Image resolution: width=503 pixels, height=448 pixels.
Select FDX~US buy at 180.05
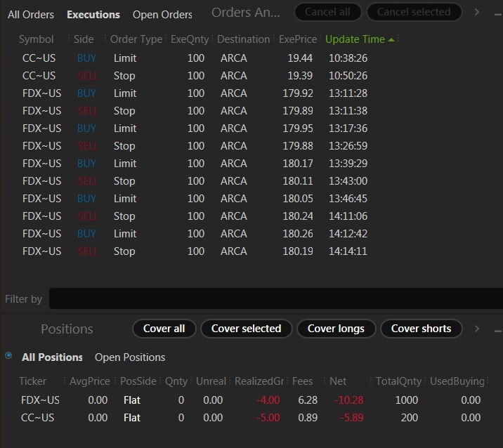pos(195,199)
